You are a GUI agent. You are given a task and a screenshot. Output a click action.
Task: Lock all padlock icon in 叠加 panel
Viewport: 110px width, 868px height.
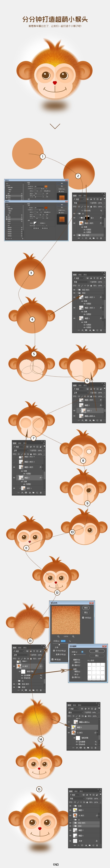click(86, 716)
